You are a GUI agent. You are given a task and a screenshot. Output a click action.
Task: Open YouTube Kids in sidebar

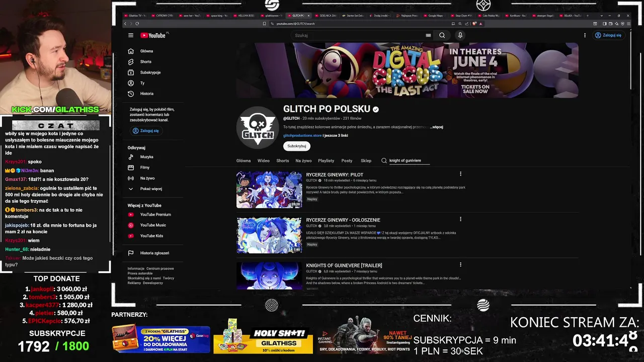point(153,236)
